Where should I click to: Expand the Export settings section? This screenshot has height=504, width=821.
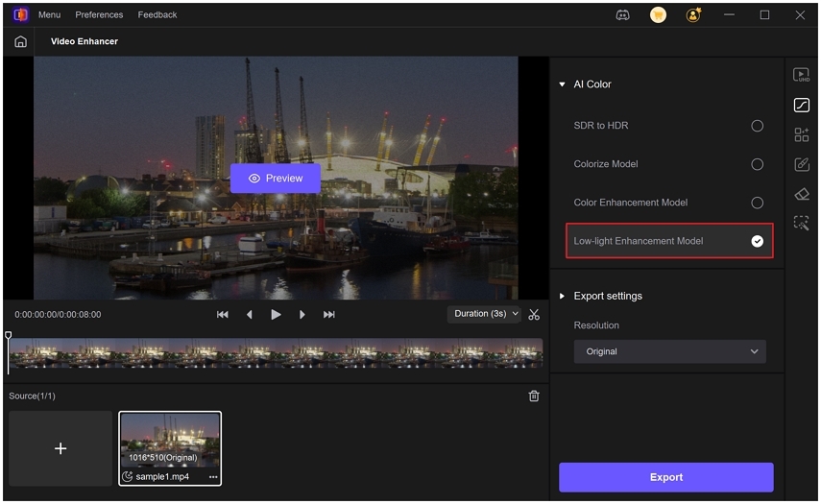562,297
